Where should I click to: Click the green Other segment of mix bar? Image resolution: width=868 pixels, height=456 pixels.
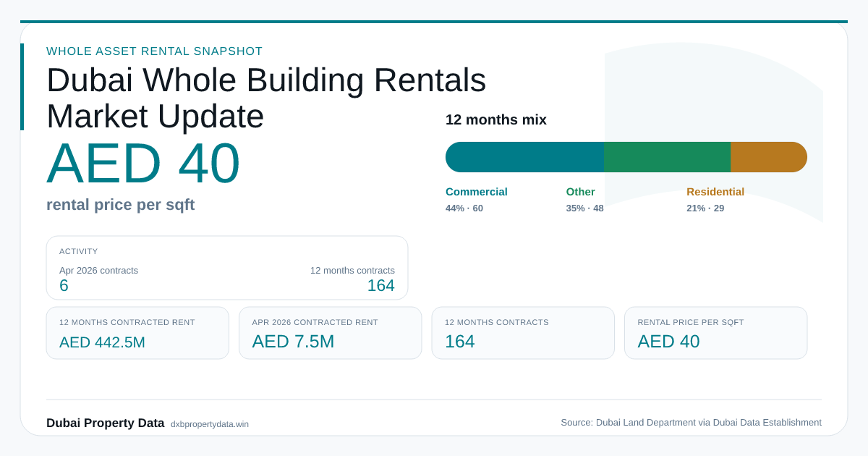coord(668,157)
